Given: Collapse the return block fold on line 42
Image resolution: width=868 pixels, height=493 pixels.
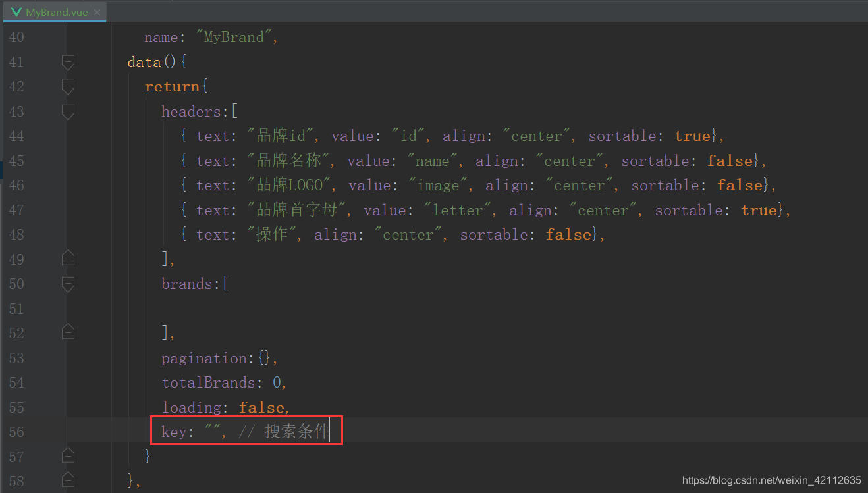Looking at the screenshot, I should (68, 86).
